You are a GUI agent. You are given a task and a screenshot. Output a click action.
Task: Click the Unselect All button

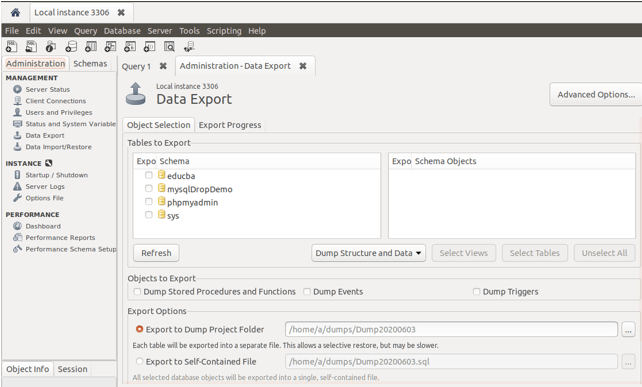pyautogui.click(x=604, y=253)
